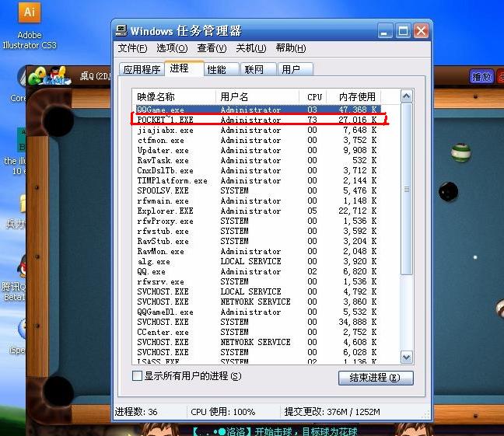
Task: Select the 进程 tab
Action: coord(184,68)
